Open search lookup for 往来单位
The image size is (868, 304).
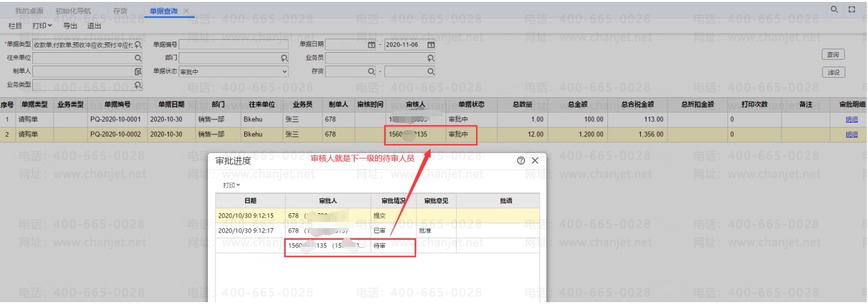tap(138, 58)
